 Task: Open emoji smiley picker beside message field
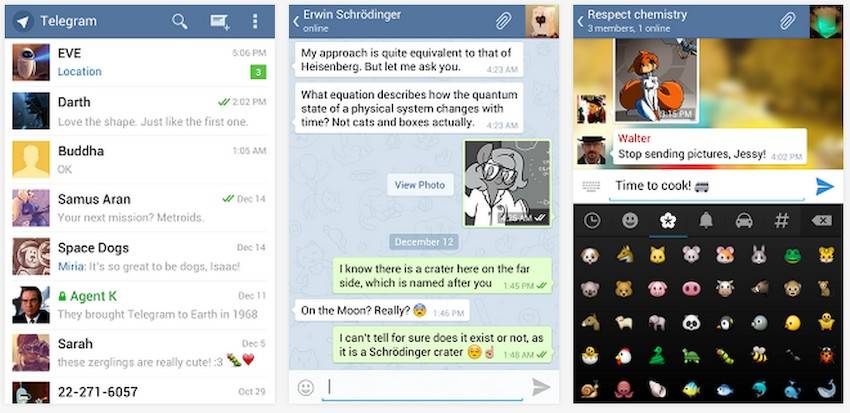click(306, 387)
